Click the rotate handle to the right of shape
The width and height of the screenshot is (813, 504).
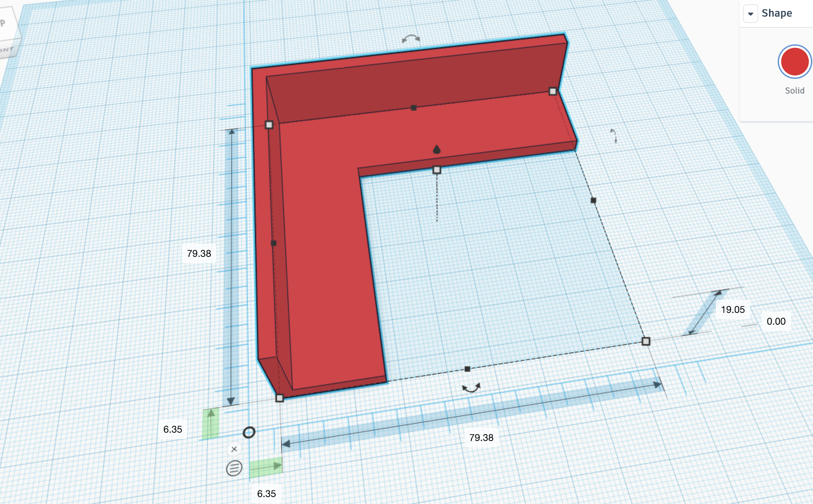[x=614, y=135]
